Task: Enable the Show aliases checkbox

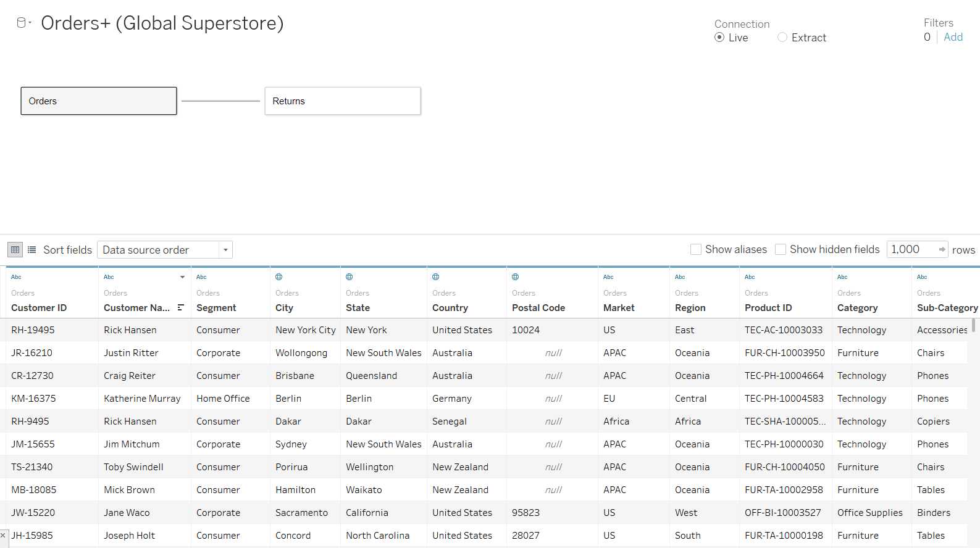Action: point(696,249)
